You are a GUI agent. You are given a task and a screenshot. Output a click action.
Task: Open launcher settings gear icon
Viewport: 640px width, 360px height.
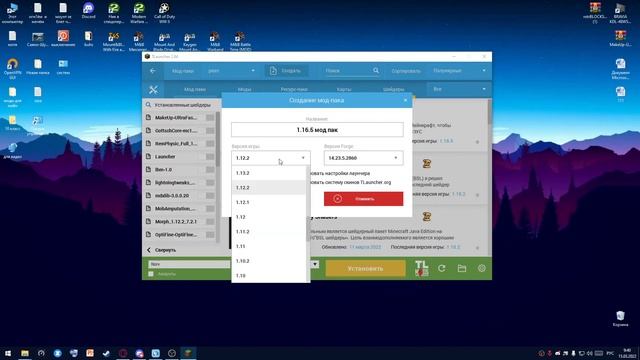[x=482, y=268]
